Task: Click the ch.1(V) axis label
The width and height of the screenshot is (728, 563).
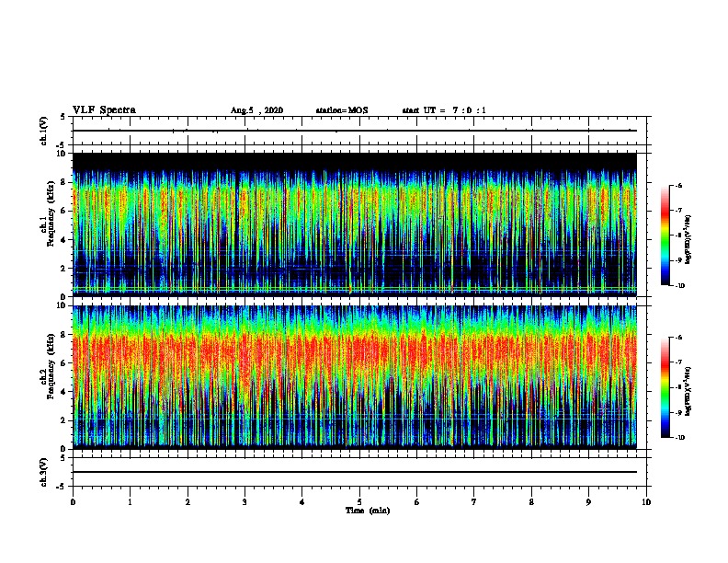Action: tap(44, 131)
